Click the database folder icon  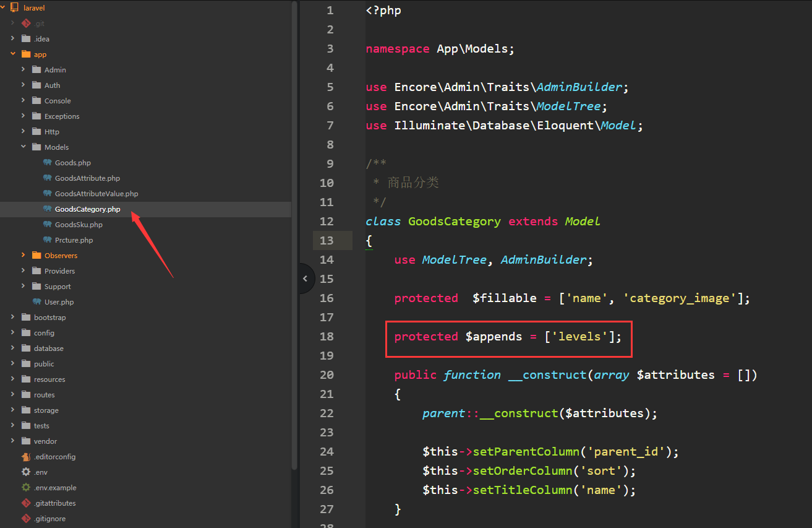26,348
